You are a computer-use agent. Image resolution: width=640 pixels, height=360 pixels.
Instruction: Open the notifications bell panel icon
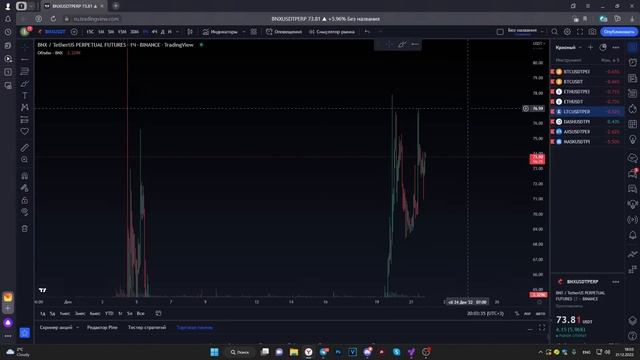633,235
